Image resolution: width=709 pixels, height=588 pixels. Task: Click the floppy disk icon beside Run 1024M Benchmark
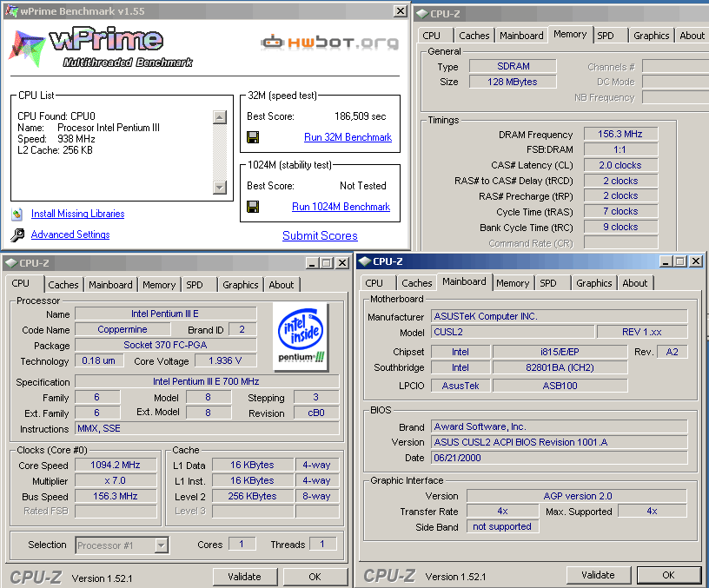(x=253, y=207)
